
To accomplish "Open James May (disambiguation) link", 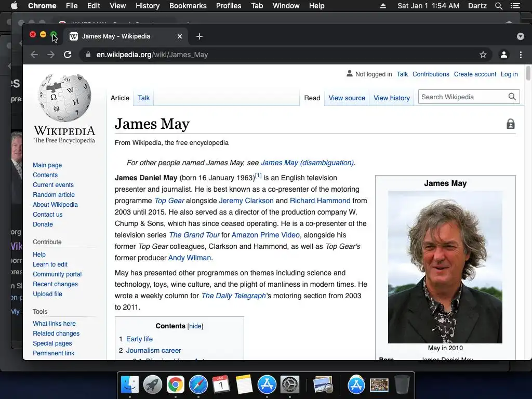I will [x=307, y=163].
